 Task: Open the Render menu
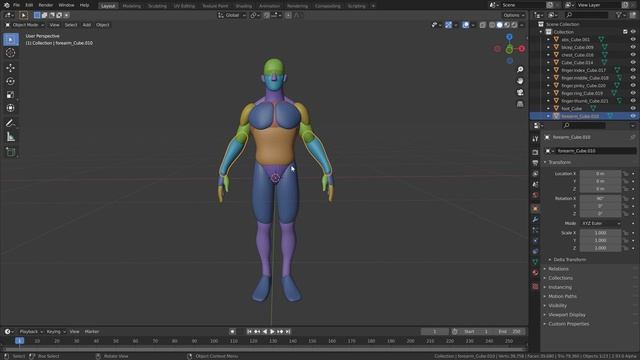[x=46, y=5]
